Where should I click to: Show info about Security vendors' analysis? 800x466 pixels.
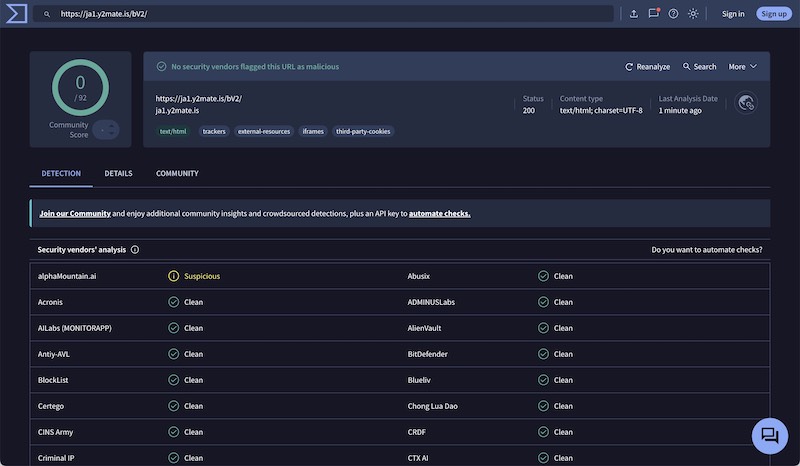click(x=135, y=250)
